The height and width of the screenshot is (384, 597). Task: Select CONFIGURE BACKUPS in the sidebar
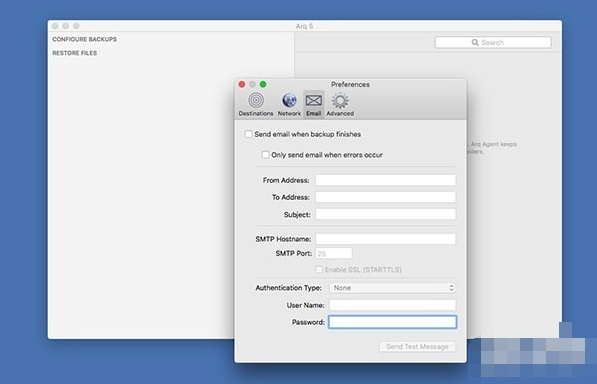click(85, 39)
